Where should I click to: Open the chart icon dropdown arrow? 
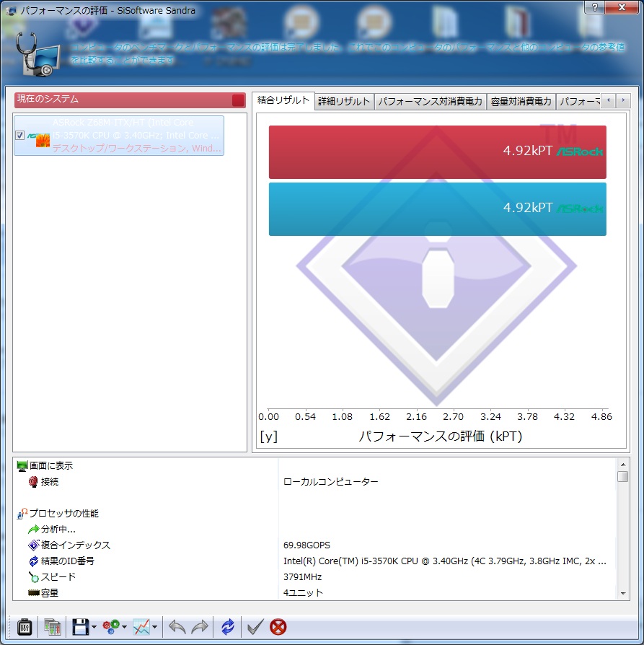[x=154, y=627]
